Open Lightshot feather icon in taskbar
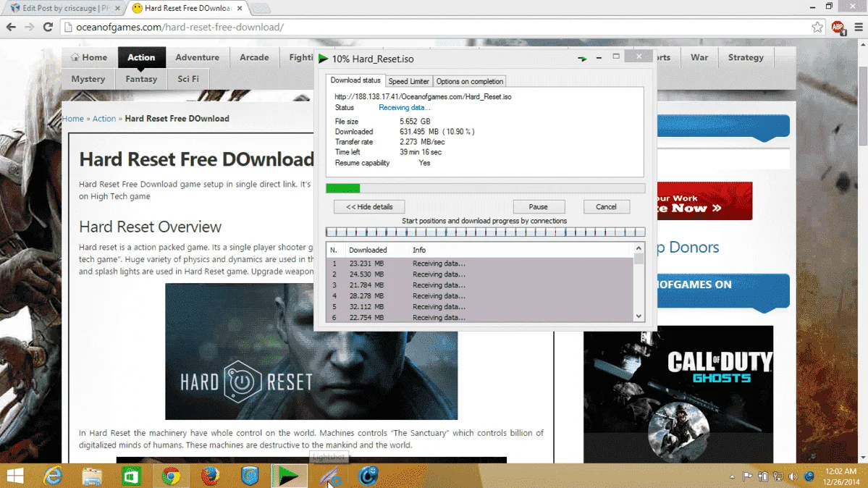 [x=329, y=476]
